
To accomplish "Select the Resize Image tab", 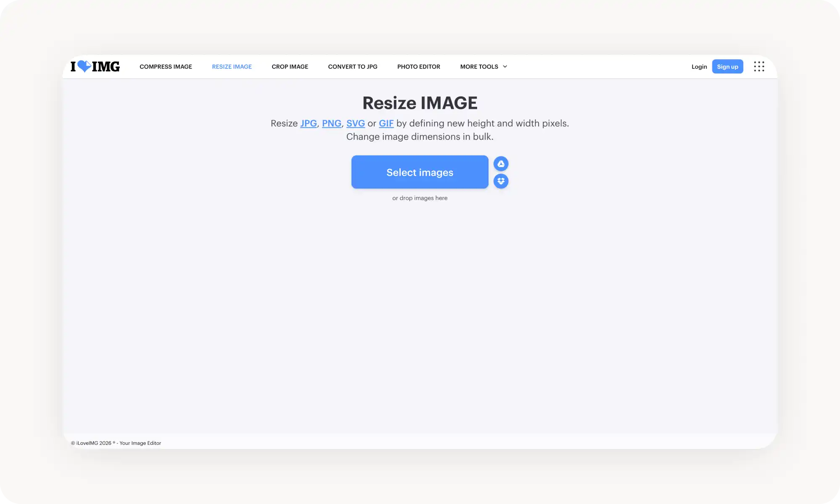I will pos(231,66).
